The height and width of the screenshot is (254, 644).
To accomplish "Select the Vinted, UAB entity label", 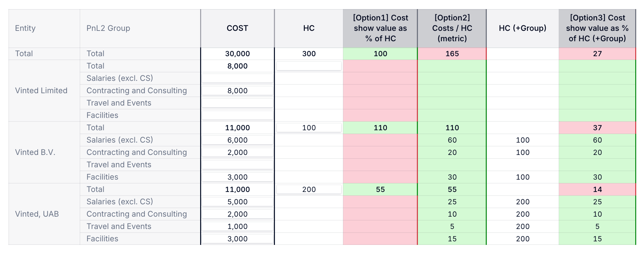I will coord(37,214).
